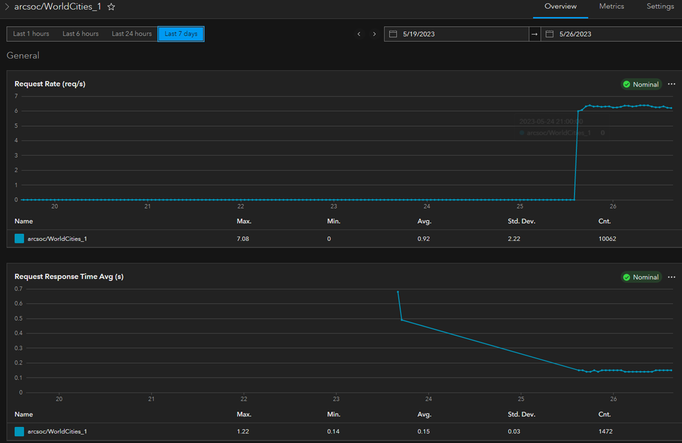Switch to the Metrics tab
The height and width of the screenshot is (443, 682).
(611, 7)
